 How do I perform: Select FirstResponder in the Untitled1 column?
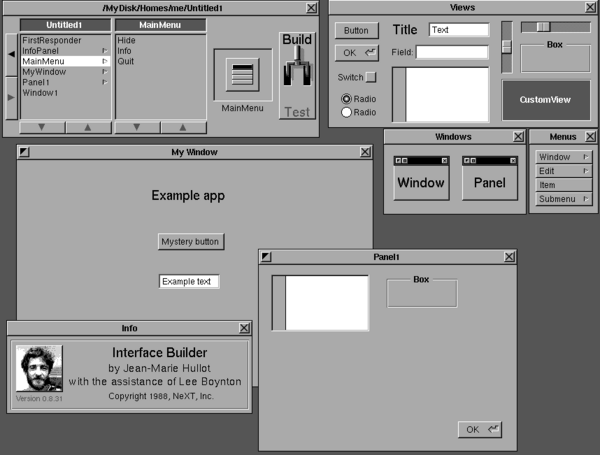coord(52,41)
